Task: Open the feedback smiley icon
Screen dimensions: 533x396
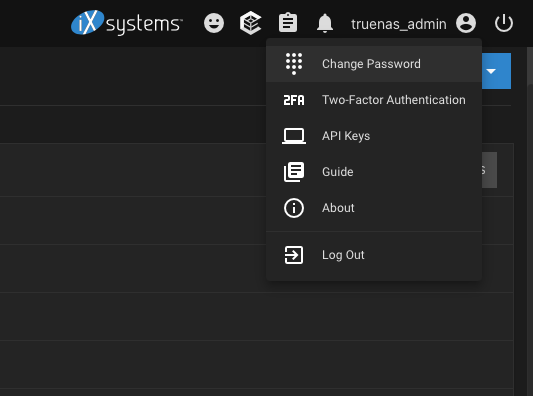Action: coord(214,23)
